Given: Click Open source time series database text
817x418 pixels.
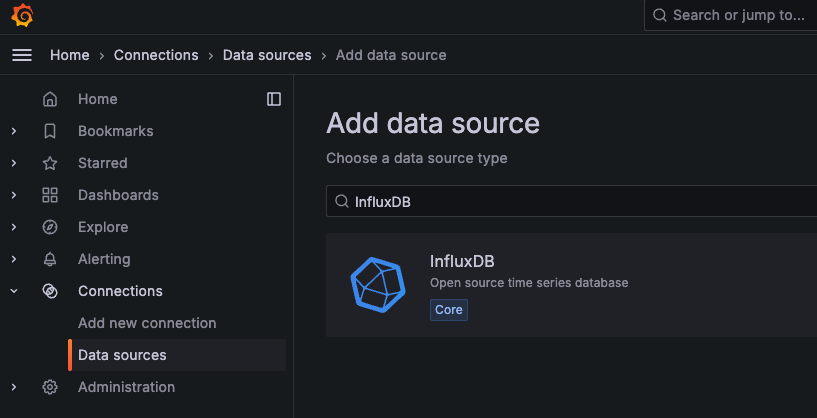Looking at the screenshot, I should [x=529, y=283].
